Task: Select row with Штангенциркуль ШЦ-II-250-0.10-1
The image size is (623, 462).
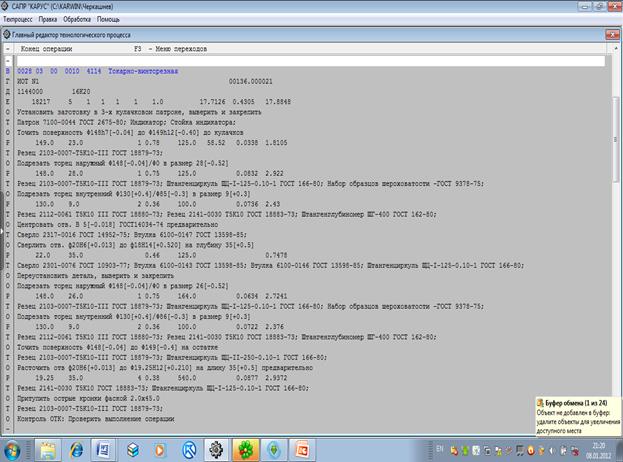Action: [x=172, y=358]
